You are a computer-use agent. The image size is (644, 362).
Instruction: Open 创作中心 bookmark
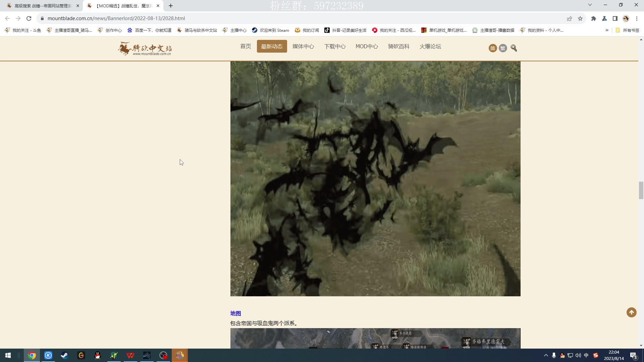[x=110, y=30]
